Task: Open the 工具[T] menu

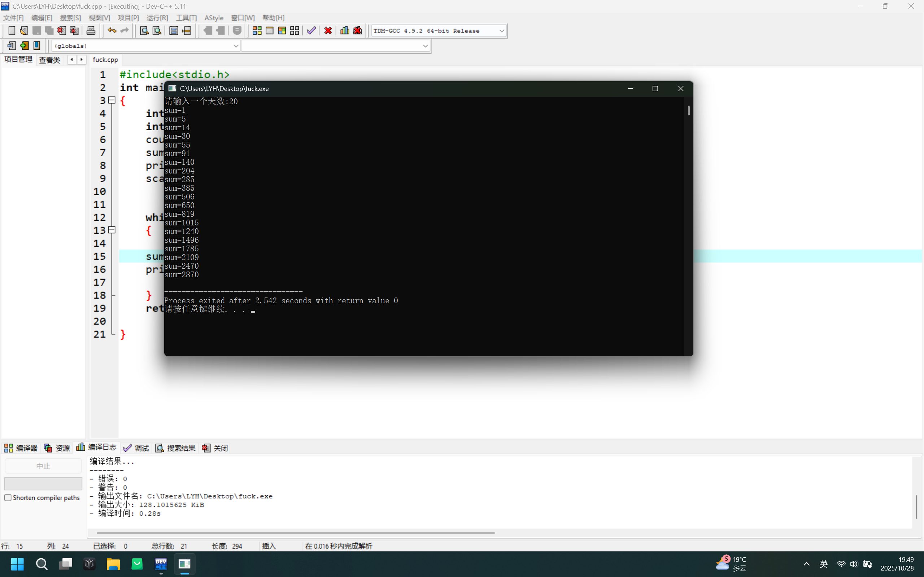Action: (186, 18)
